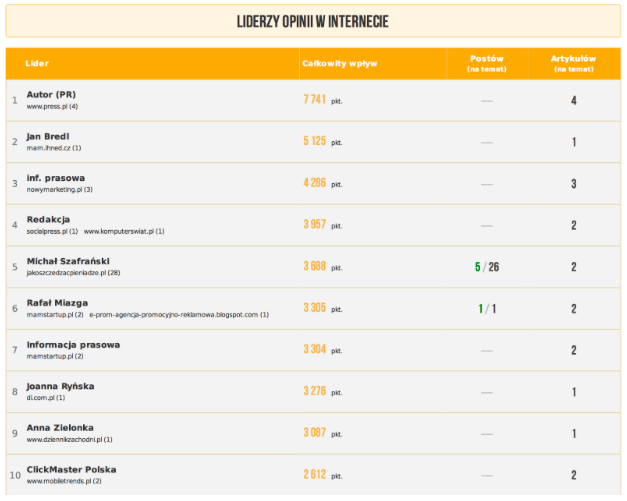Open nowymarketing.pl source link
This screenshot has height=501, width=627.
[x=60, y=189]
